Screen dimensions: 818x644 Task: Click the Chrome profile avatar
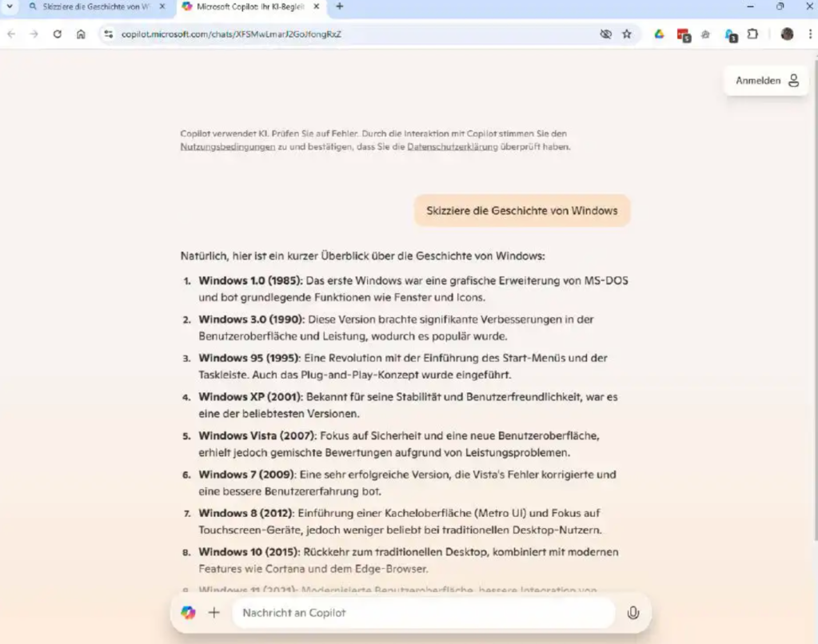(x=787, y=34)
